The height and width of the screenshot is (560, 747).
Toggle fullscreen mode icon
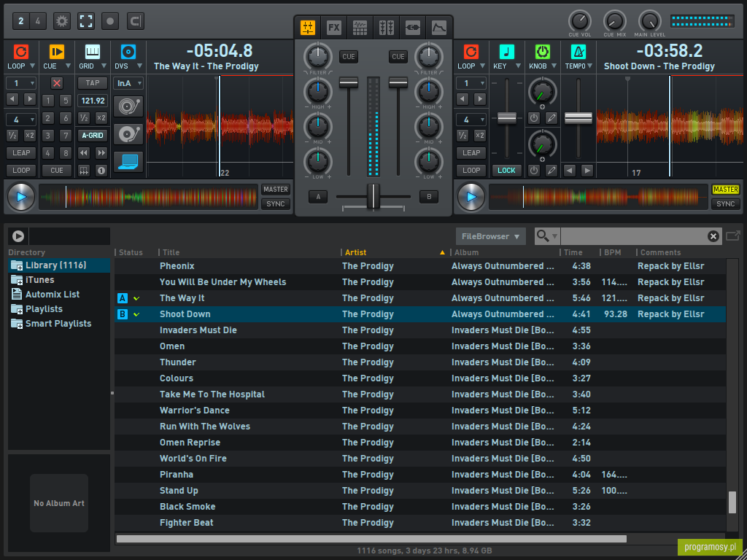coord(86,21)
